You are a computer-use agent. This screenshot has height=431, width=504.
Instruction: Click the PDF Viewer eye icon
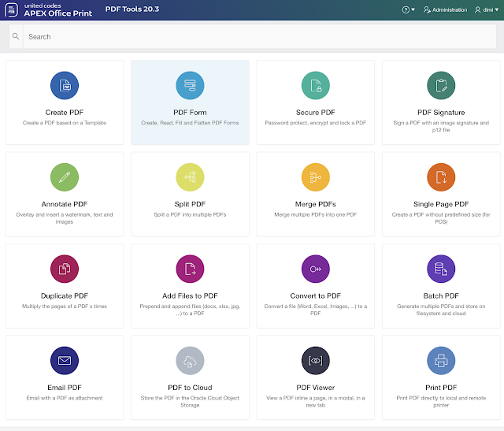(x=315, y=360)
